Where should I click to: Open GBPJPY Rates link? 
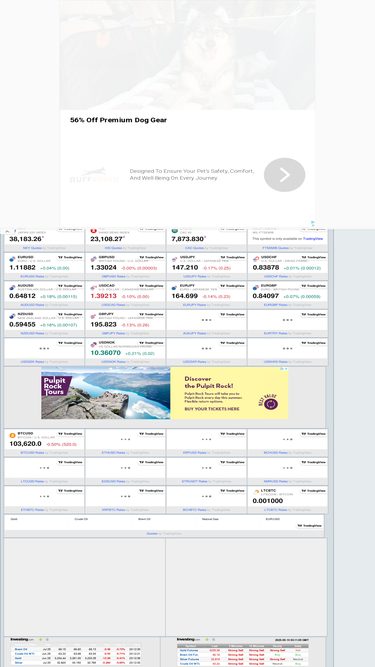(114, 334)
